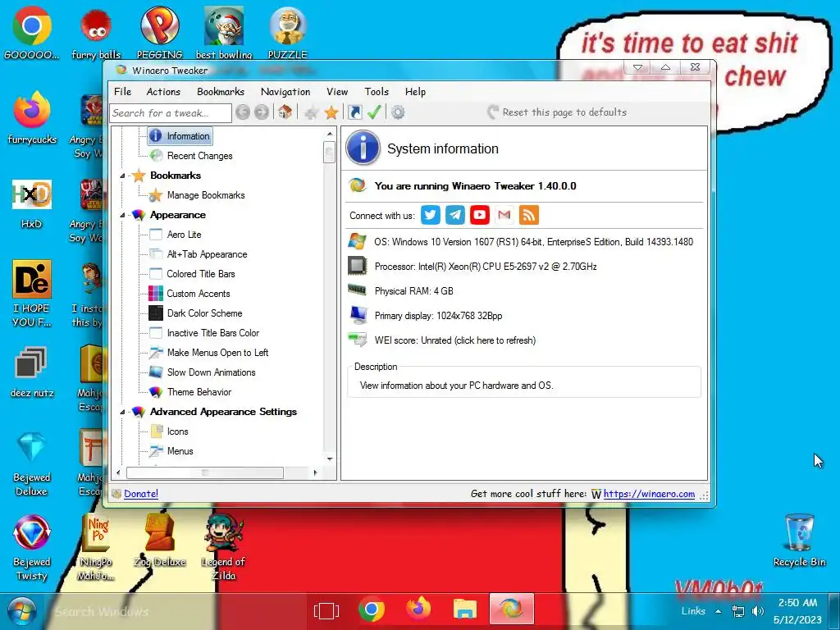Open settings via the gear toolbar icon
Viewport: 840px width, 630px height.
click(x=398, y=112)
